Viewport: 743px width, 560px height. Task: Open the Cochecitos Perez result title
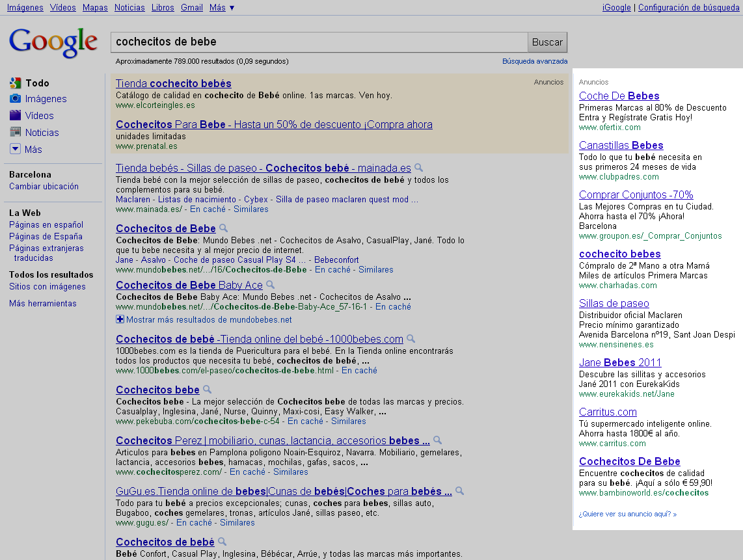273,440
